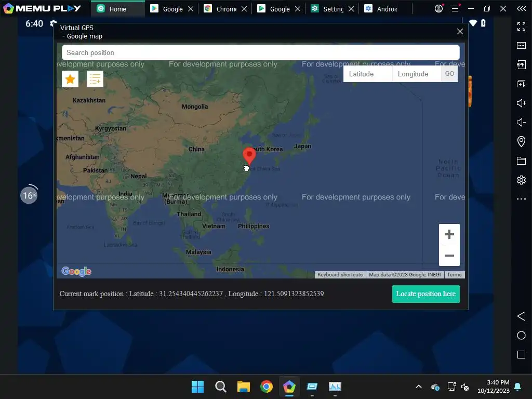Click the Mongolia label on the map
The width and height of the screenshot is (532, 399).
[195, 107]
